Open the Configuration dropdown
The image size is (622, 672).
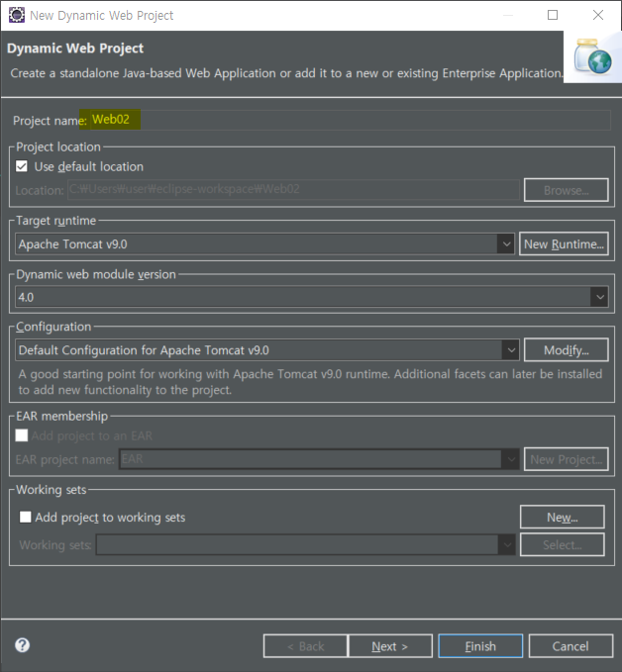(511, 350)
